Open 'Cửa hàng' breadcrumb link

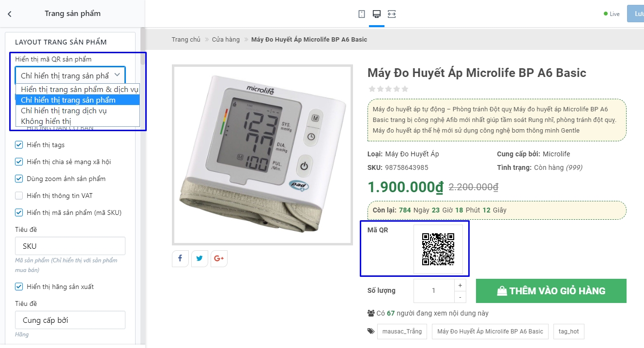click(226, 40)
